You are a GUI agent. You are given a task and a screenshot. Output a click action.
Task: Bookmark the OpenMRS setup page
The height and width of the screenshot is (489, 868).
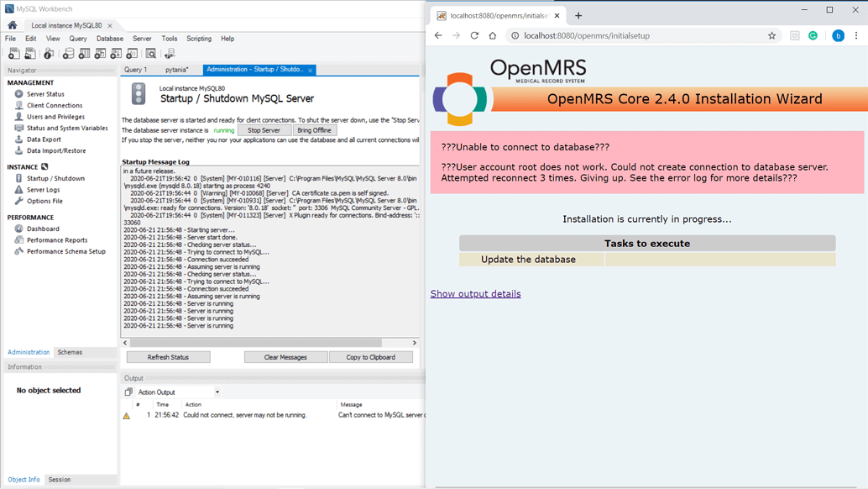click(x=772, y=35)
